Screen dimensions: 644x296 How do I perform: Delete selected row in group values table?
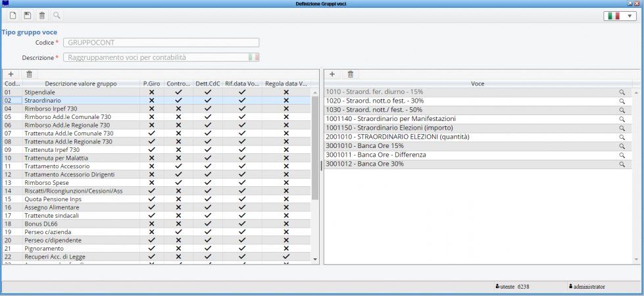point(29,75)
